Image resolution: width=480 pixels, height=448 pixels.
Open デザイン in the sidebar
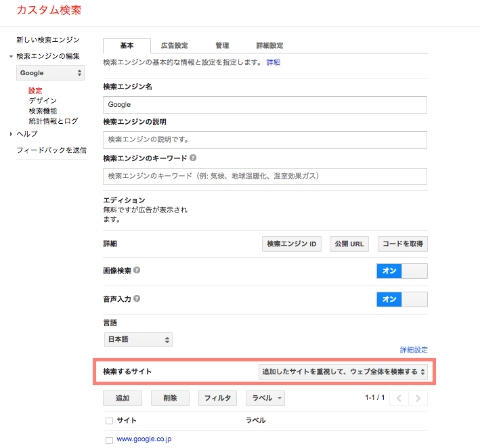tap(43, 101)
